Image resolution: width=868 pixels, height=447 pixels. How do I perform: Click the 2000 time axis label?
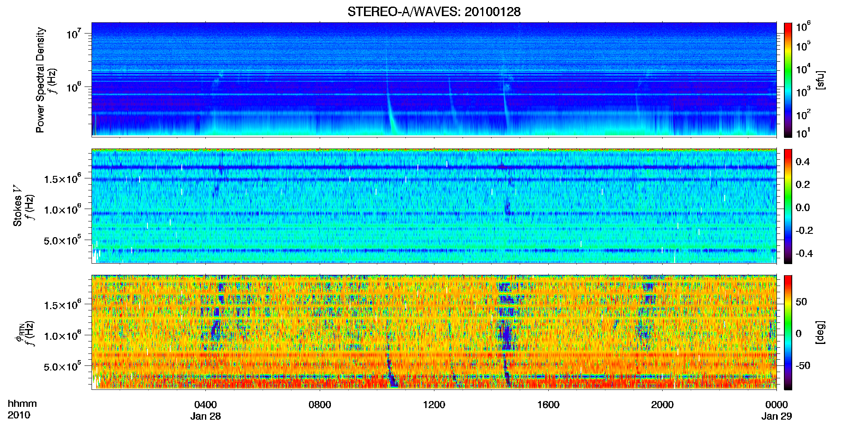coord(662,404)
